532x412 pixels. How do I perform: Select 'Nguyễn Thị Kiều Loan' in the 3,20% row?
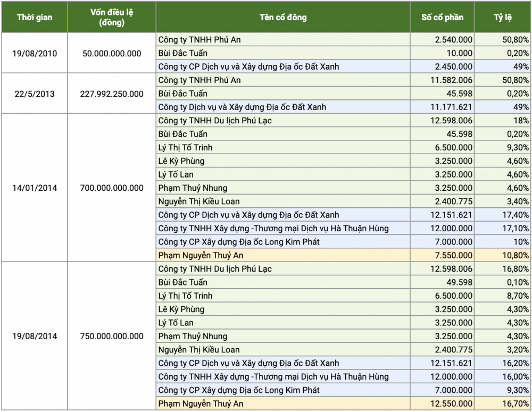point(199,350)
